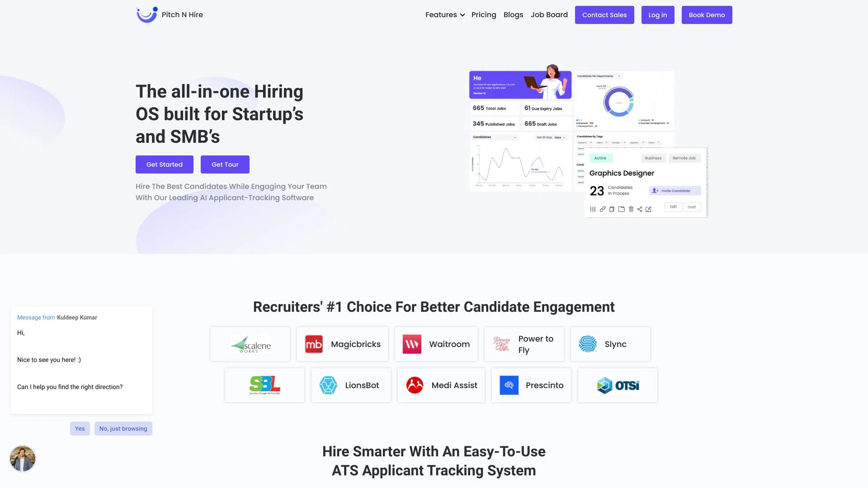Click Yes in the chat assistant
Screen dimensions: 868x488
[80, 428]
